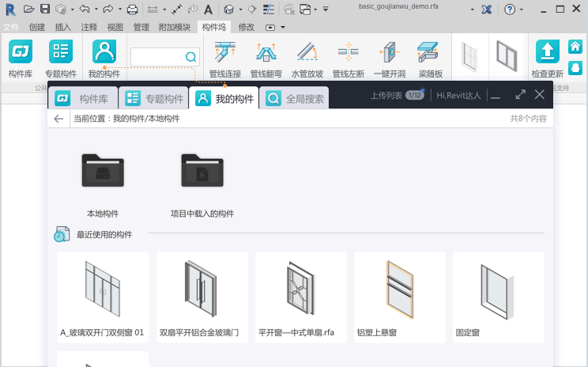Click the switch windows icon
The image size is (588, 367).
coord(305,9)
